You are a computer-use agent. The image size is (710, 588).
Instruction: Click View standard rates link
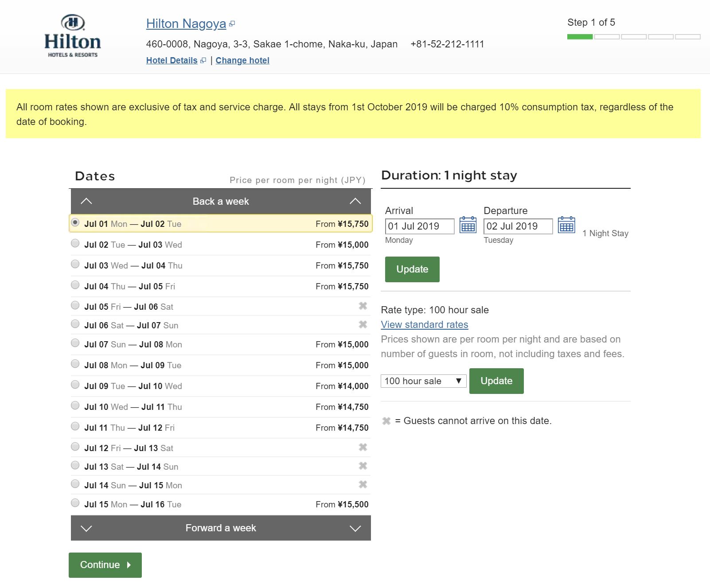pyautogui.click(x=425, y=324)
